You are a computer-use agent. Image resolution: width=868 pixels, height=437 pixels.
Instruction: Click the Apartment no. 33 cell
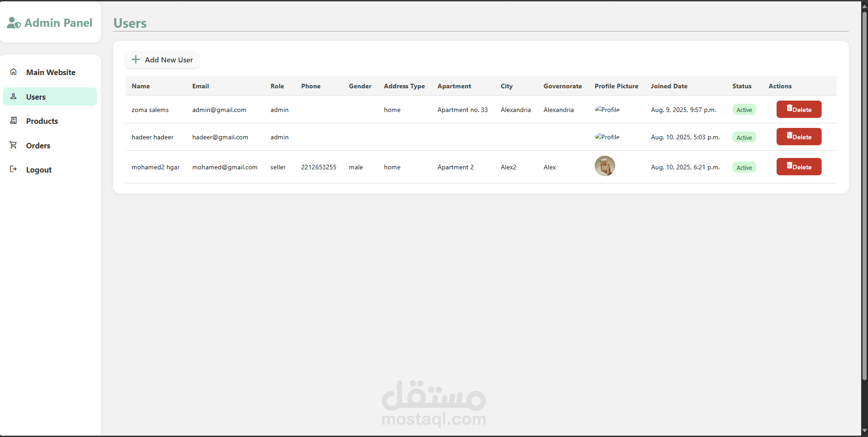462,110
